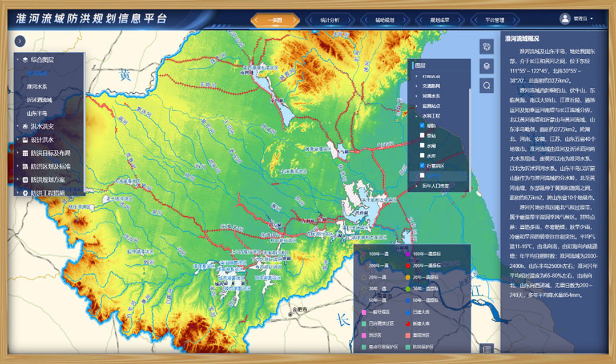Switch to the 辅助规划 tab
This screenshot has width=616, height=364.
(385, 20)
